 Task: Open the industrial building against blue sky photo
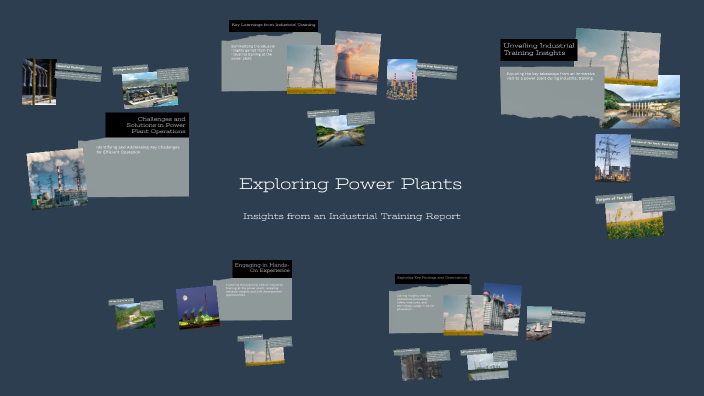502,309
